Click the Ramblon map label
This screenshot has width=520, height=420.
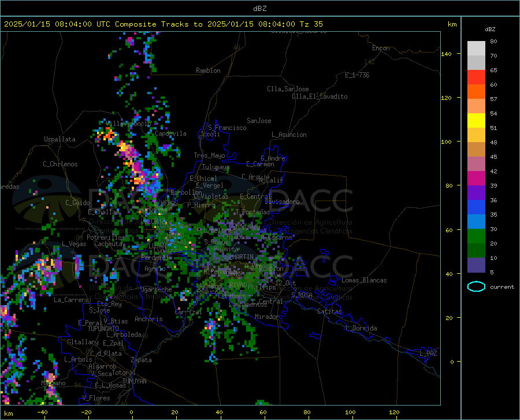(208, 70)
